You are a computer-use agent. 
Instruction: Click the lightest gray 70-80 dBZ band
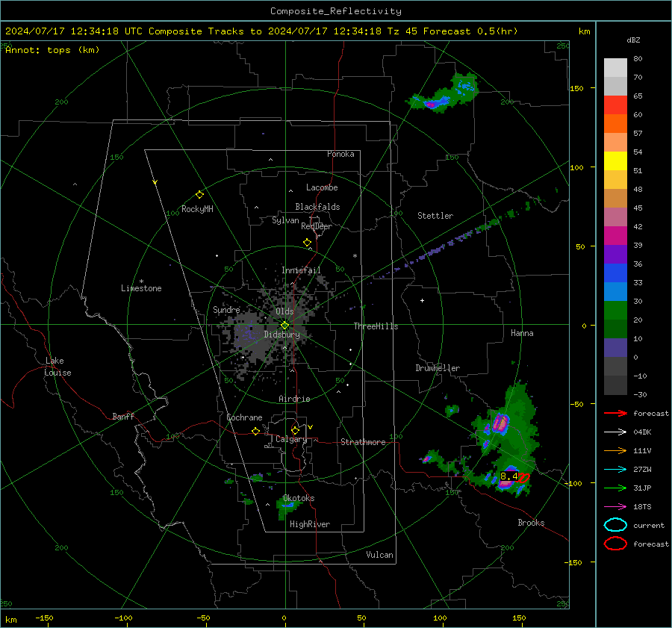[x=615, y=68]
